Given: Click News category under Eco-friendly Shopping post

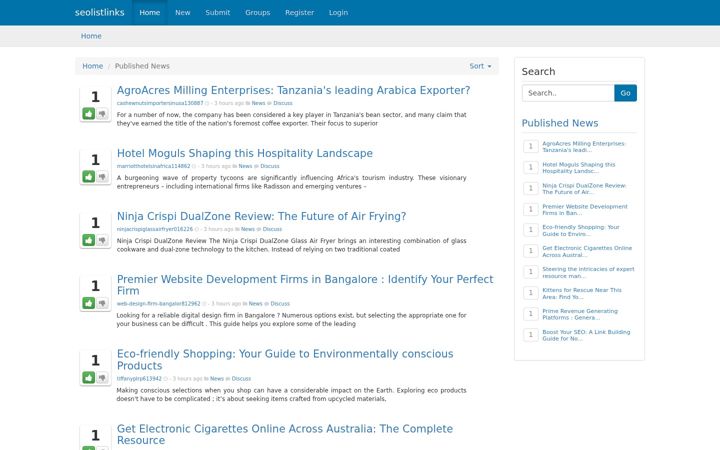Looking at the screenshot, I should point(217,379).
